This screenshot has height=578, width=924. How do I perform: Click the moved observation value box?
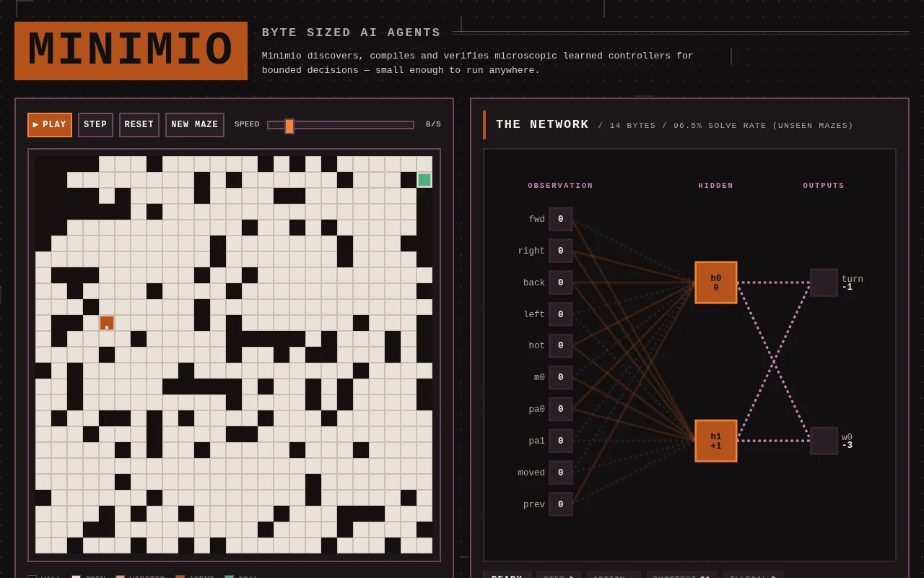tap(561, 473)
